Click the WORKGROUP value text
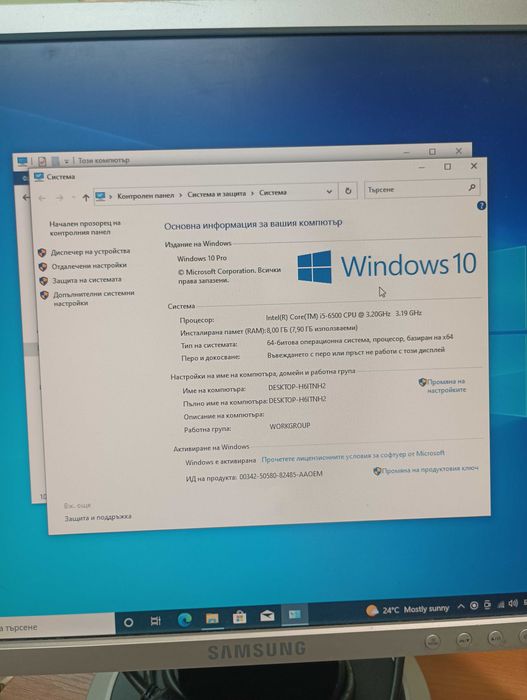 [x=290, y=426]
